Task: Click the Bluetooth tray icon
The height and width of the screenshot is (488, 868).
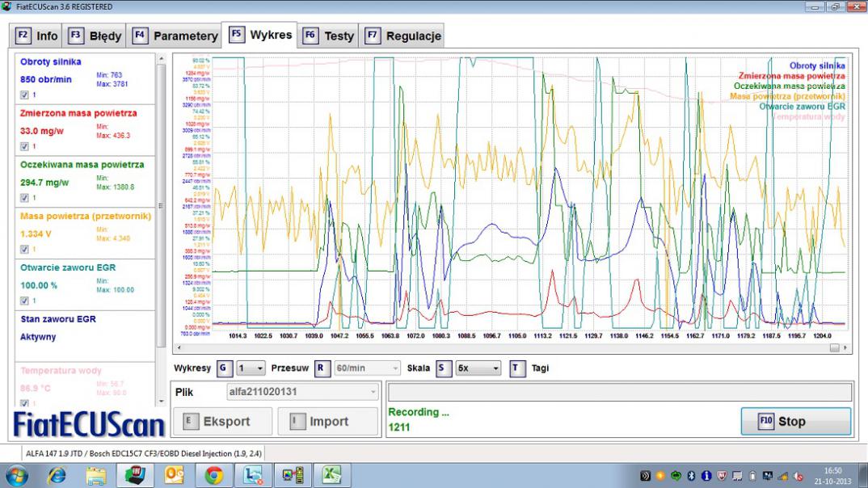Action: pos(691,476)
